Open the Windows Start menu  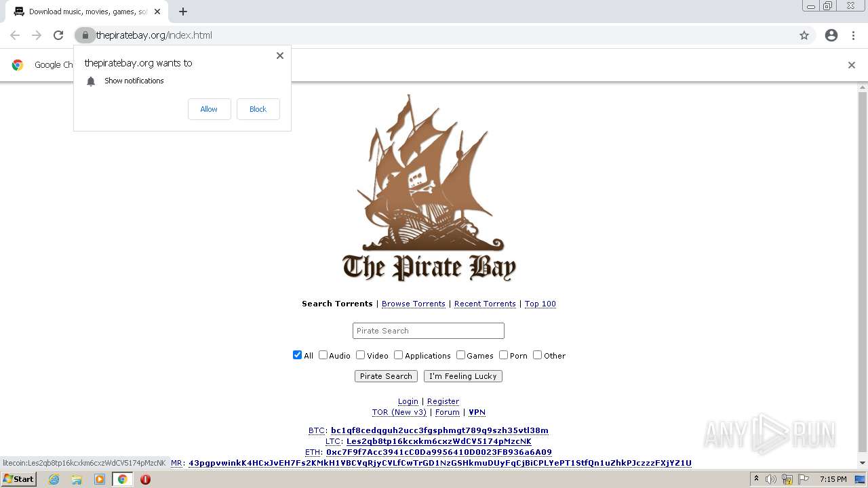point(18,479)
